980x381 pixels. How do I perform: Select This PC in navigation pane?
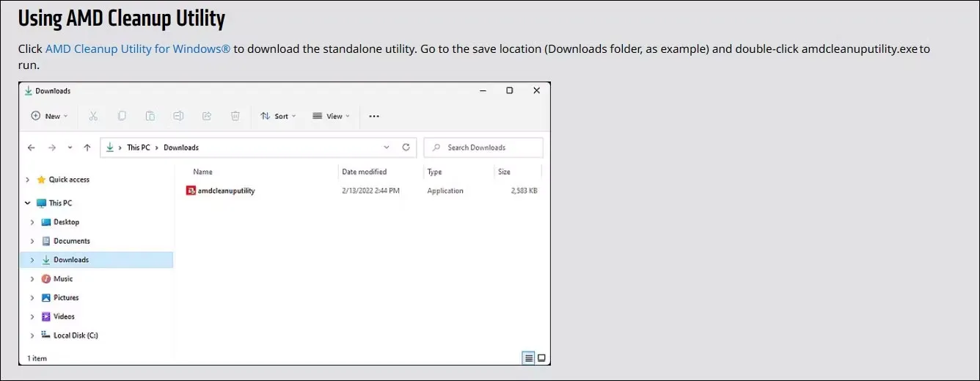(60, 203)
